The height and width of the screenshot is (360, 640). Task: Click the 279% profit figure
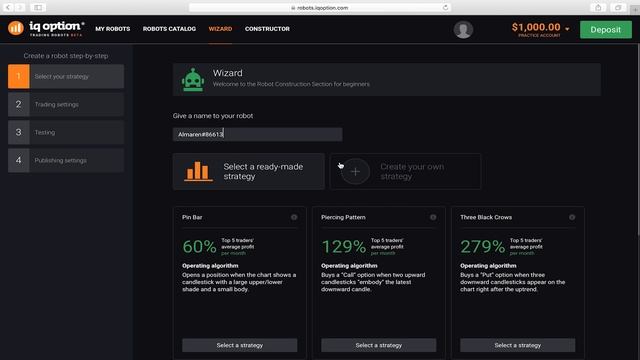(x=483, y=247)
